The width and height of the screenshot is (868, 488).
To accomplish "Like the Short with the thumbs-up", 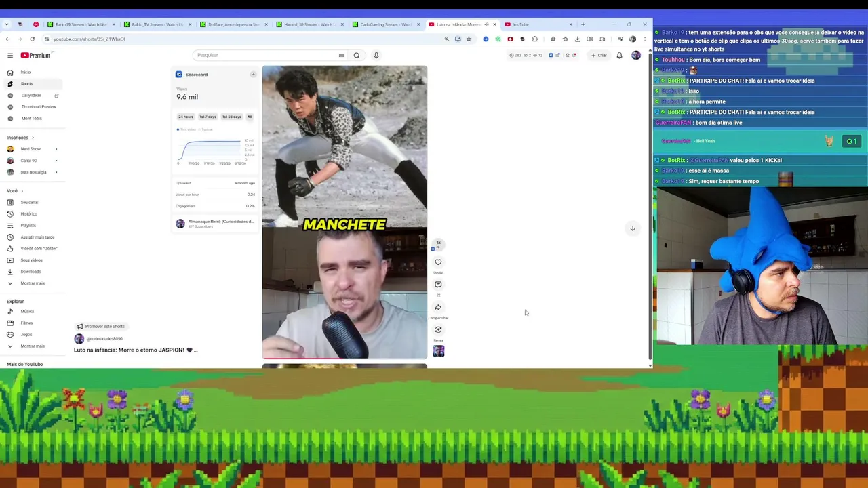I will 438,262.
